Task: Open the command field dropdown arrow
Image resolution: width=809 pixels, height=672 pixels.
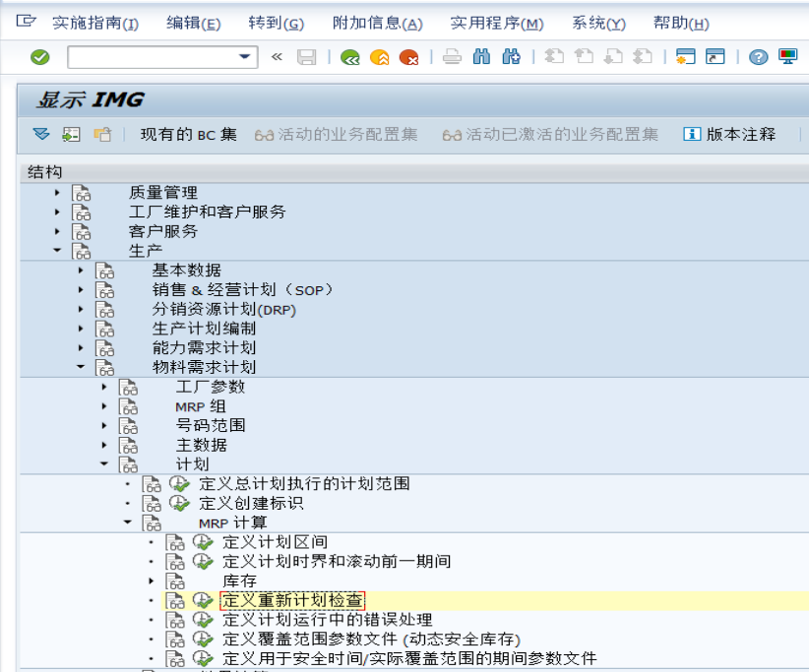Action: [x=244, y=57]
